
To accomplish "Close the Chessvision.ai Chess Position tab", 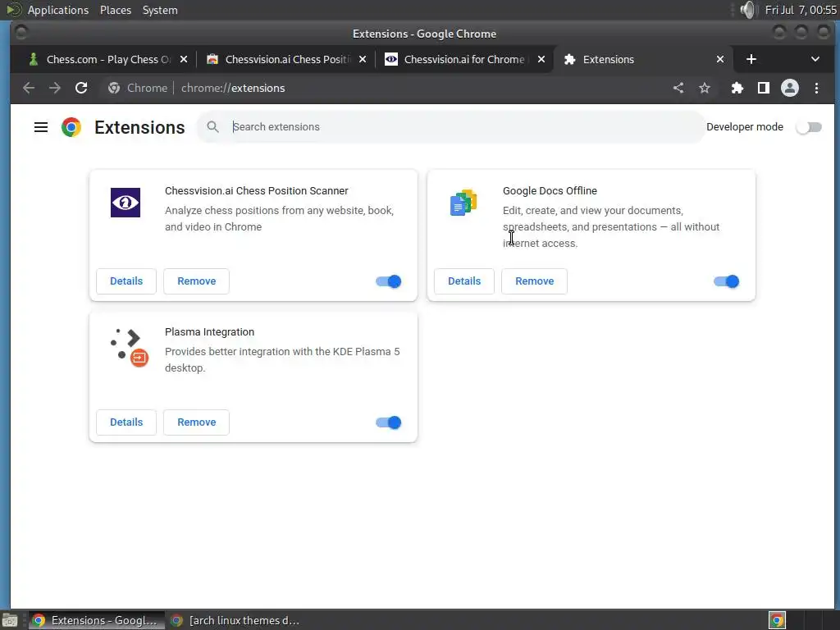I will 363,59.
